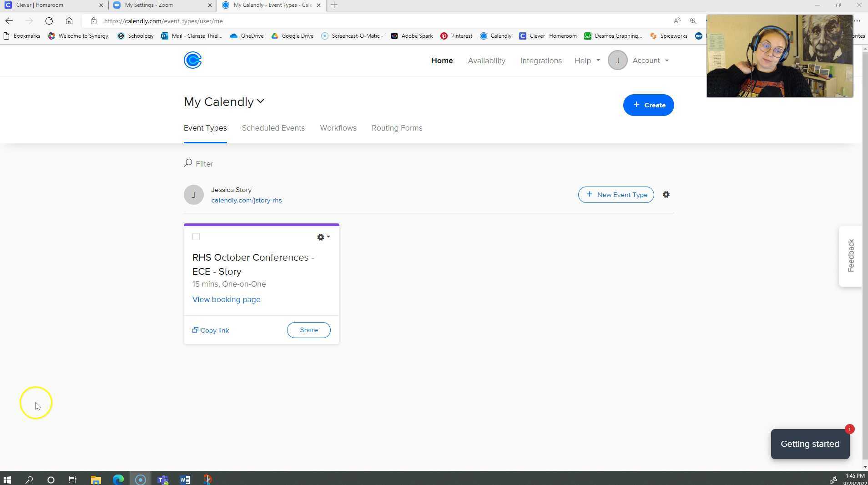Go to browser home page

point(69,21)
